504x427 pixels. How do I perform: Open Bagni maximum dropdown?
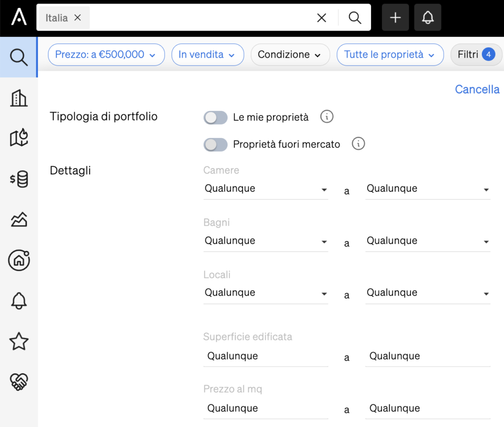tap(428, 241)
